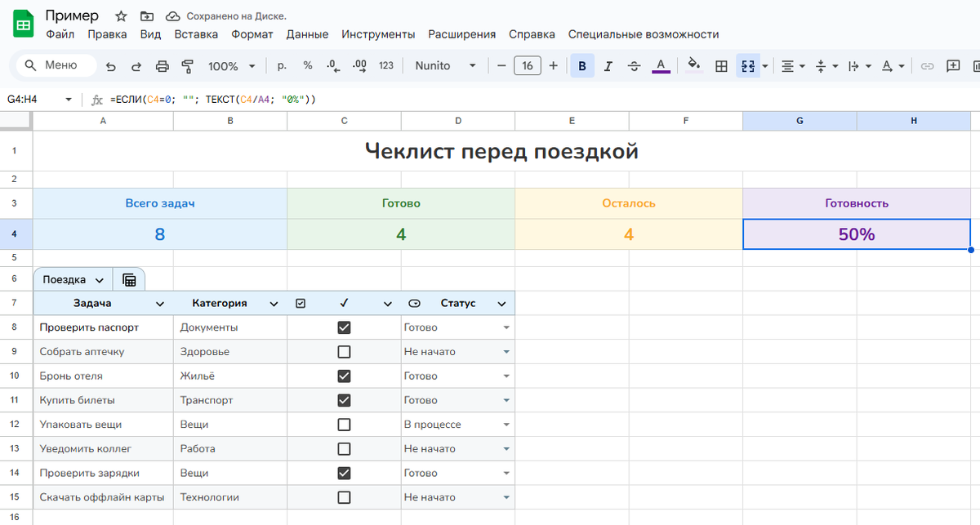This screenshot has height=525, width=980.
Task: Click the insert comment icon
Action: (954, 65)
